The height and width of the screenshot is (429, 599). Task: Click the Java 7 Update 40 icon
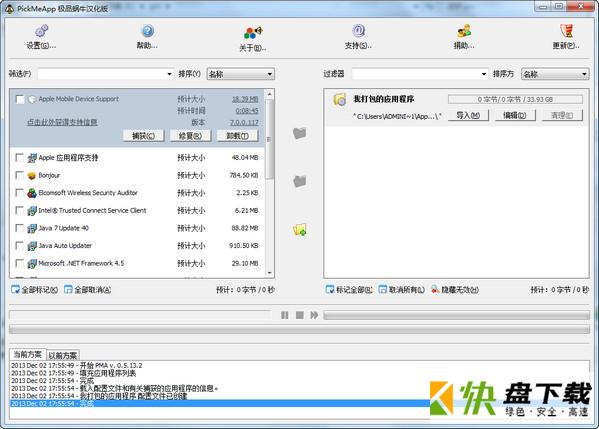click(32, 228)
